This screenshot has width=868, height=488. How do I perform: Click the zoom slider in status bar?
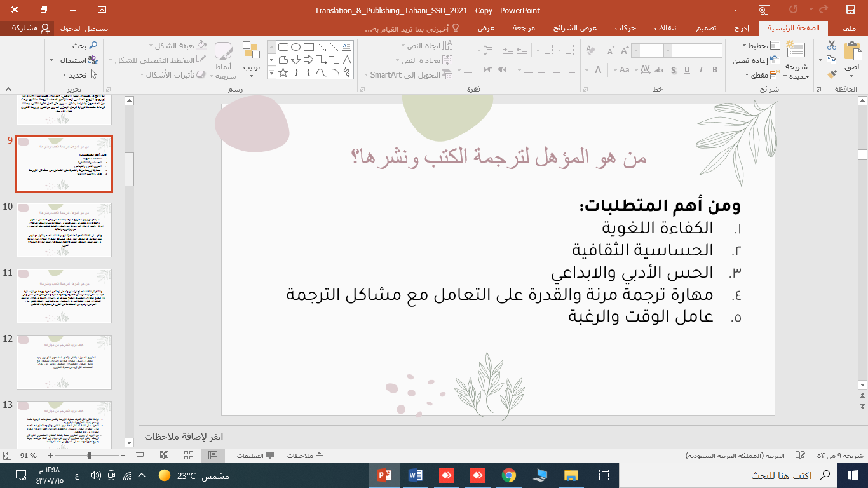point(90,456)
